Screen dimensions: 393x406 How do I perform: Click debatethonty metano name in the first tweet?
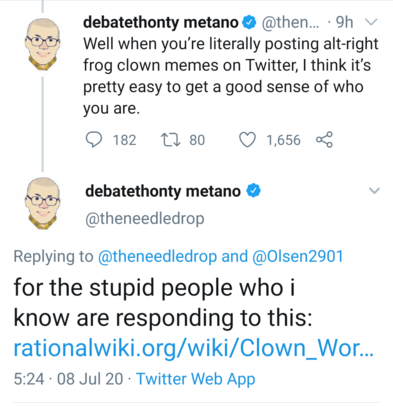coord(161,22)
